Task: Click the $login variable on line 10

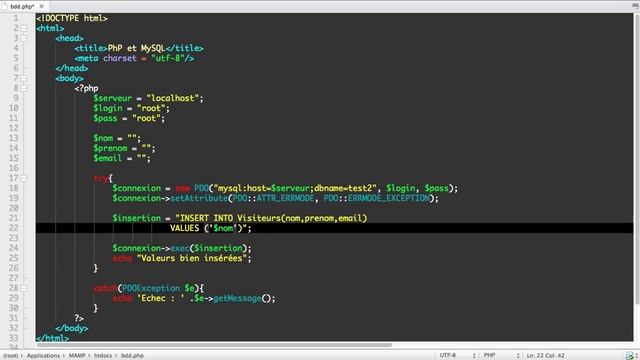Action: [108, 108]
